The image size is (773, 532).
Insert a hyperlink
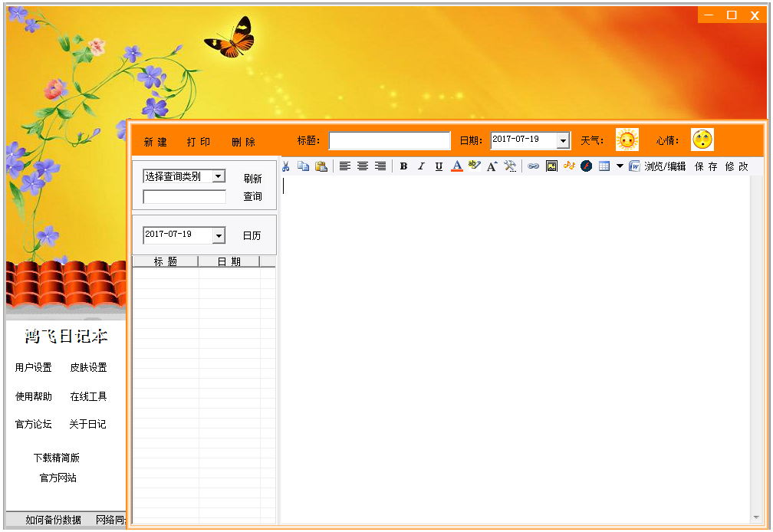tap(534, 166)
